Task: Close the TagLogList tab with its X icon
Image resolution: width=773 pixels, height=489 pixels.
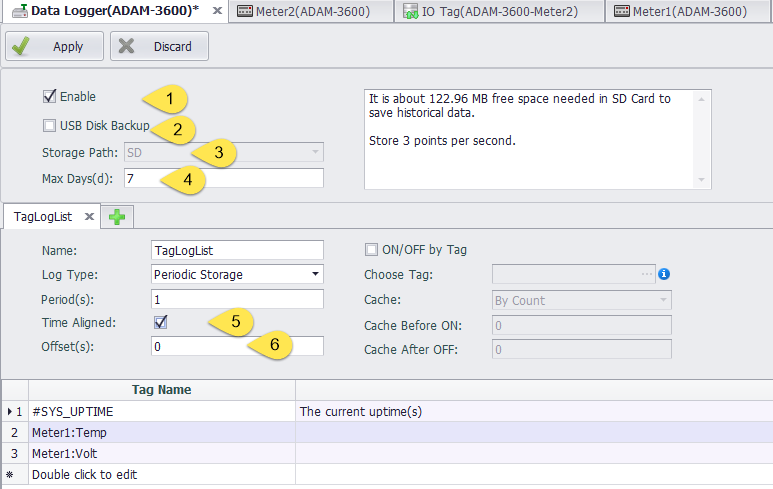Action: tap(89, 216)
